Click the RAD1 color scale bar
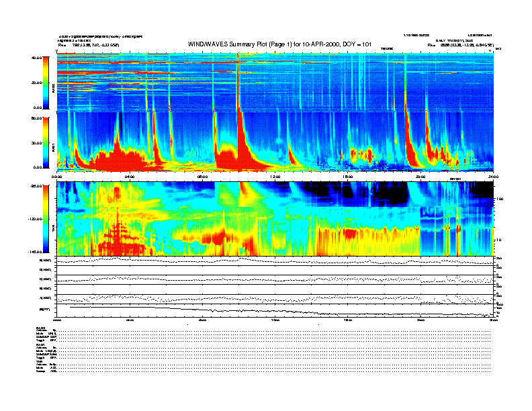This screenshot has height=411, width=532. click(x=45, y=142)
